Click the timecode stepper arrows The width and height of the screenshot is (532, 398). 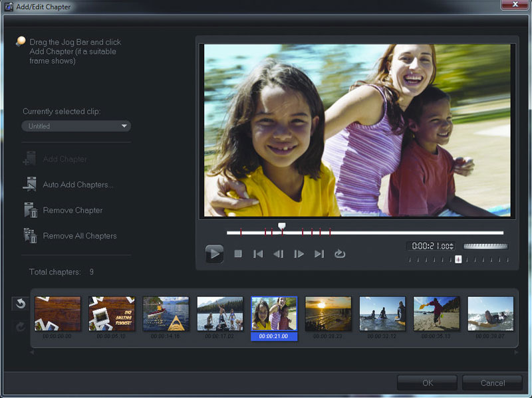click(452, 246)
